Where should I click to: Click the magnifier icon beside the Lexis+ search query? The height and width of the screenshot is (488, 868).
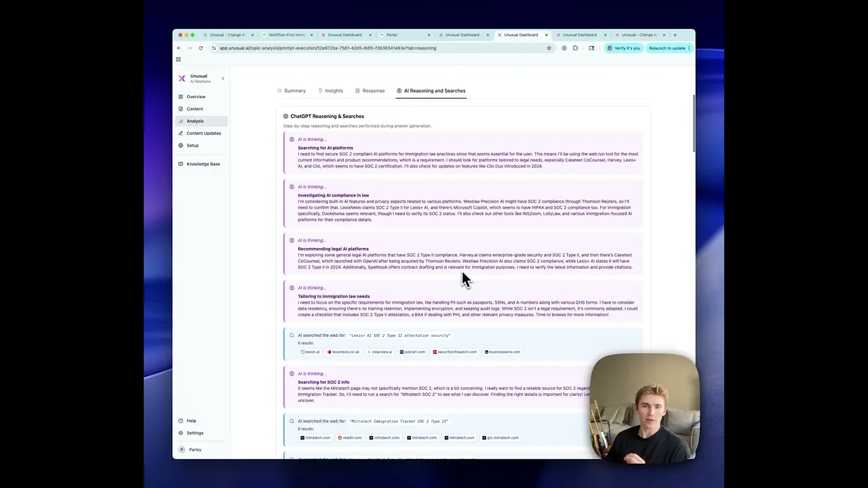tap(292, 335)
